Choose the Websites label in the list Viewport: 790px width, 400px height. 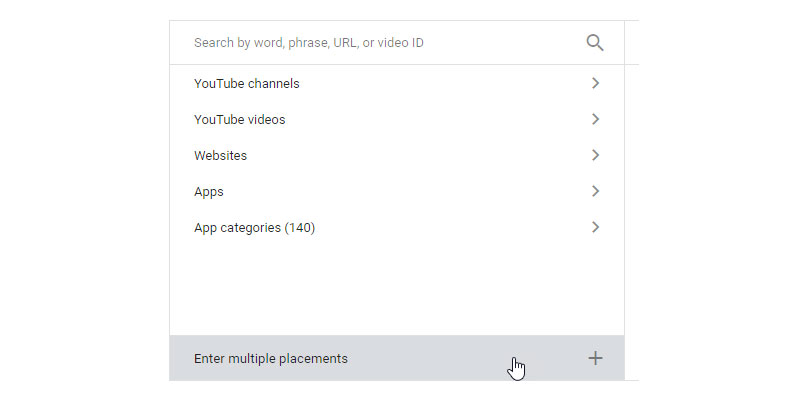point(220,156)
